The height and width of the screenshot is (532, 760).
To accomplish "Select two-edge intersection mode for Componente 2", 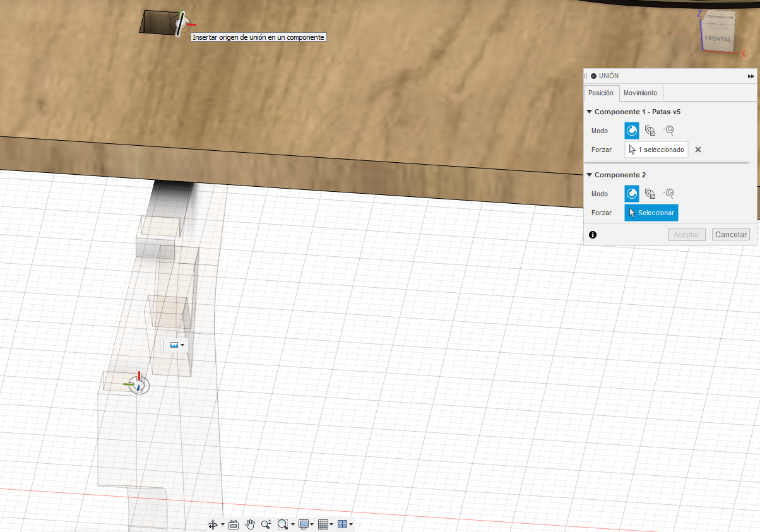I will [669, 194].
